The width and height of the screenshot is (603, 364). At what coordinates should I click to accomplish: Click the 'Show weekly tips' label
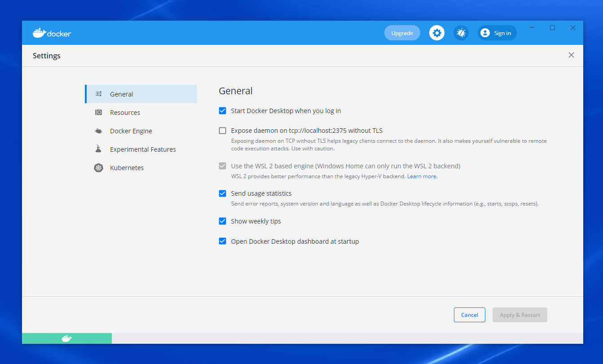tap(256, 221)
